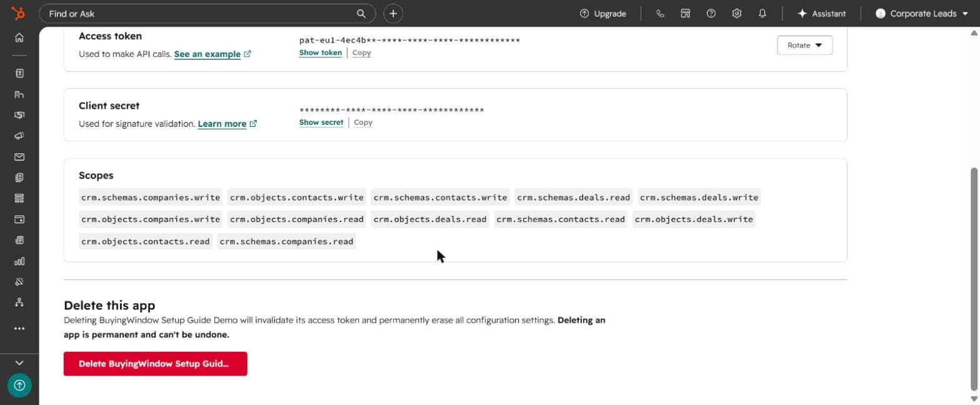Open the handshake sales icon
This screenshot has height=405, width=980.
point(19,115)
